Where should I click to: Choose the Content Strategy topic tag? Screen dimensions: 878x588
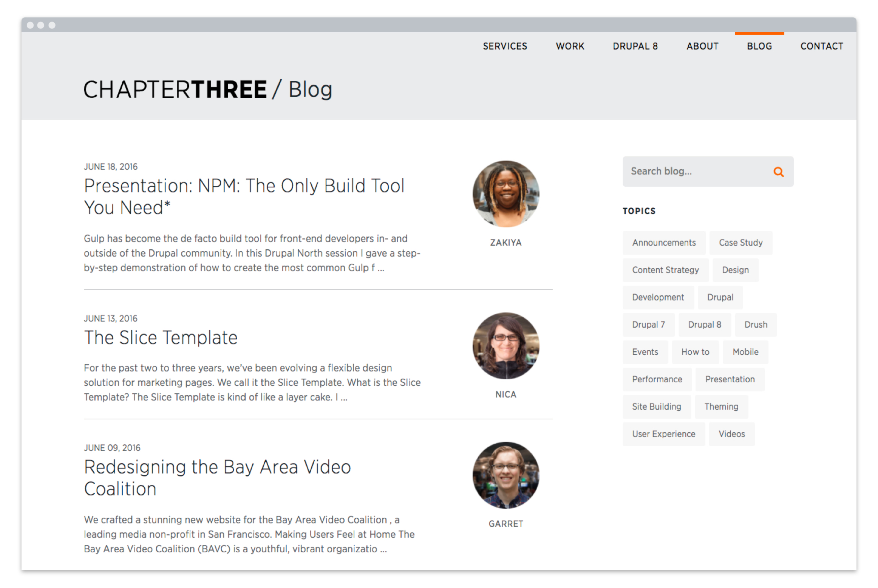(665, 270)
